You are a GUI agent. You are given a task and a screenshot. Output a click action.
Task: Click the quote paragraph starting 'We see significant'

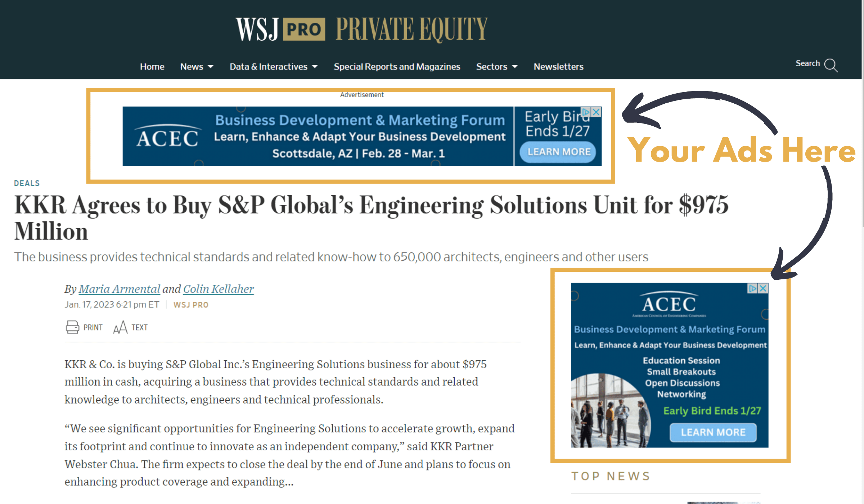[289, 455]
